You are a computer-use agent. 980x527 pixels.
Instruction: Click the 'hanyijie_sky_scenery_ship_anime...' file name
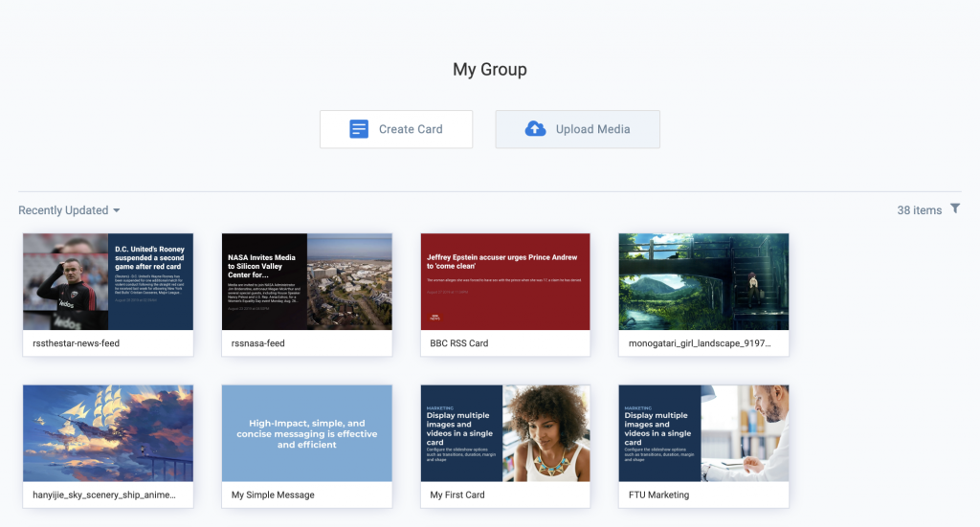click(103, 495)
